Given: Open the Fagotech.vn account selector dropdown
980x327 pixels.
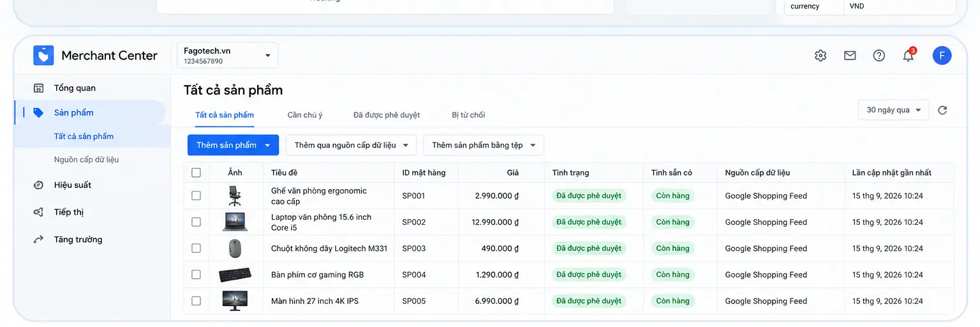Looking at the screenshot, I should [228, 56].
